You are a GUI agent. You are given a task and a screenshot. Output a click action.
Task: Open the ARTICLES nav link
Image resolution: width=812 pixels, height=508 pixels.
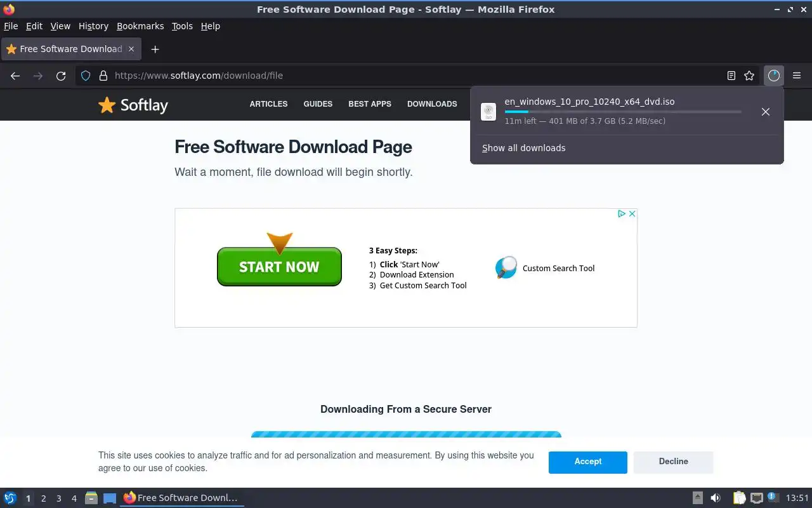pos(268,104)
